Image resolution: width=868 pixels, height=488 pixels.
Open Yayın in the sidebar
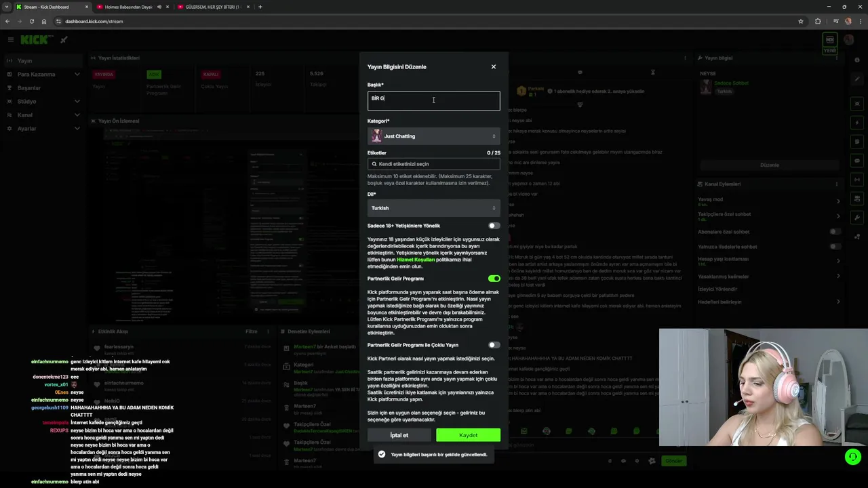click(43, 60)
